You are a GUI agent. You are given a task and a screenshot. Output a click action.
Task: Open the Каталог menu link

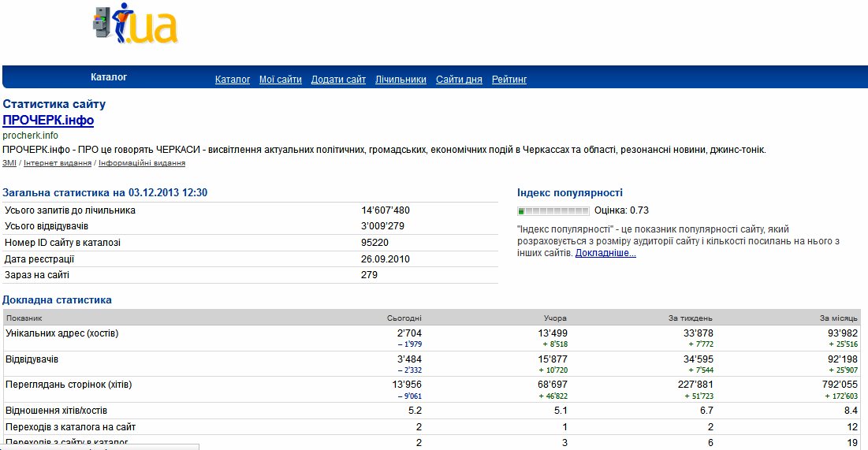point(233,80)
